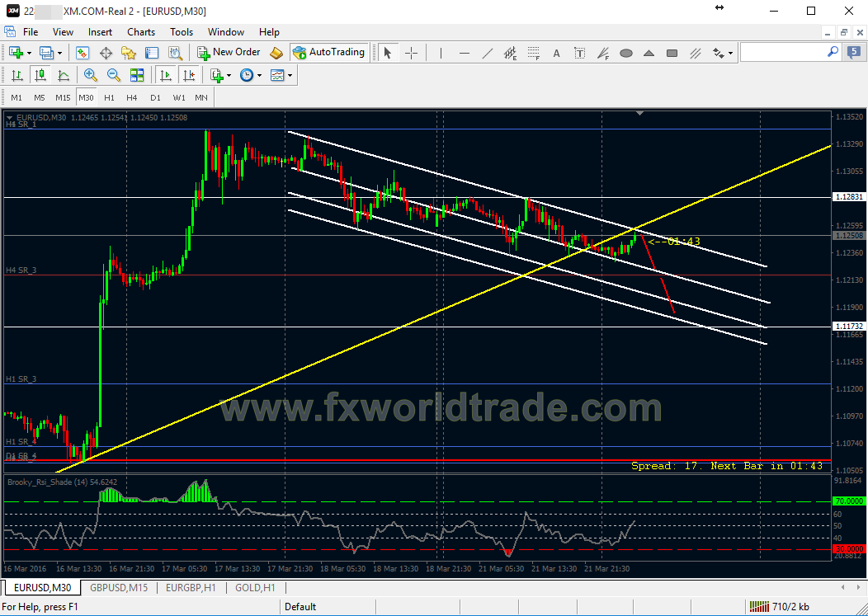Select the Triangle drawing tool
This screenshot has height=616, width=868.
pyautogui.click(x=649, y=53)
